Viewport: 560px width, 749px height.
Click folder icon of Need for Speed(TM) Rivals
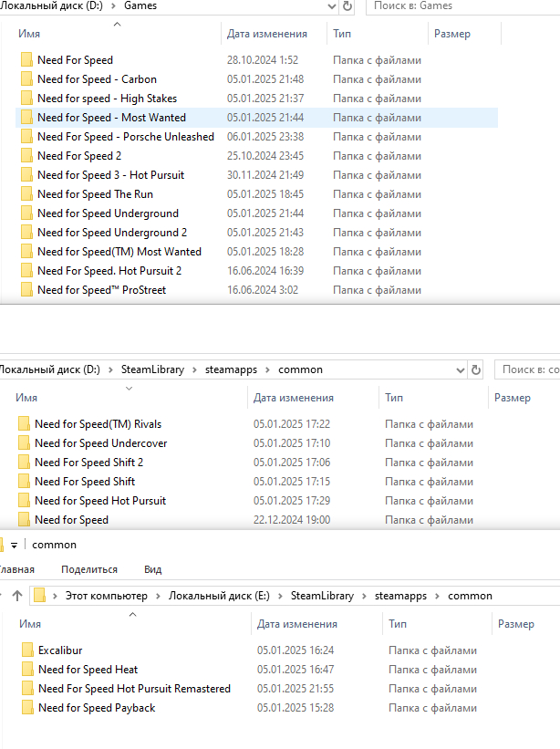[24, 423]
